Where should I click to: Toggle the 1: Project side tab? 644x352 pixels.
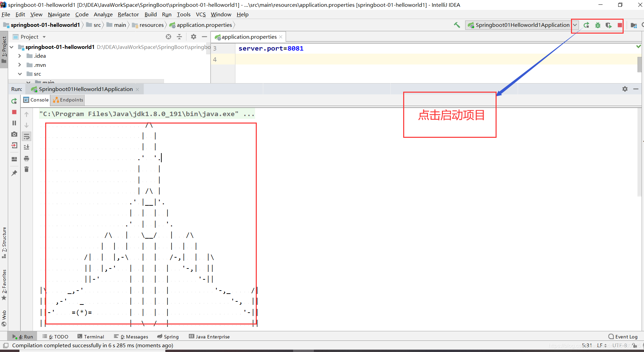click(4, 50)
